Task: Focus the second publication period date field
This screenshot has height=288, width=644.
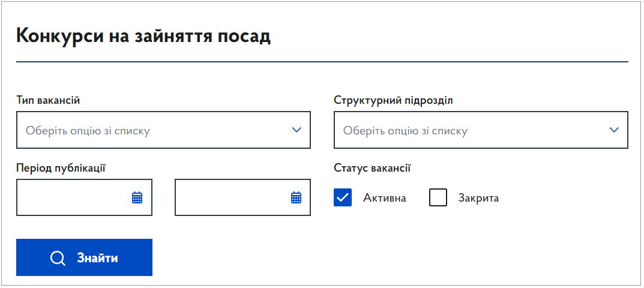Action: tap(231, 197)
